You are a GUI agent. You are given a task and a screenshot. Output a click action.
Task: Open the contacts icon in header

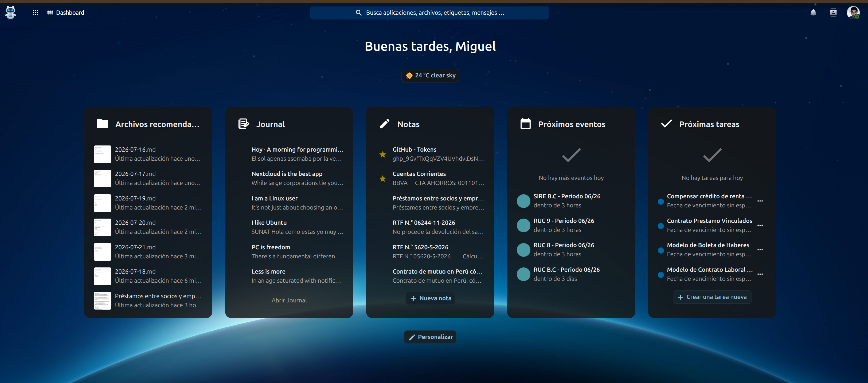[x=833, y=13]
